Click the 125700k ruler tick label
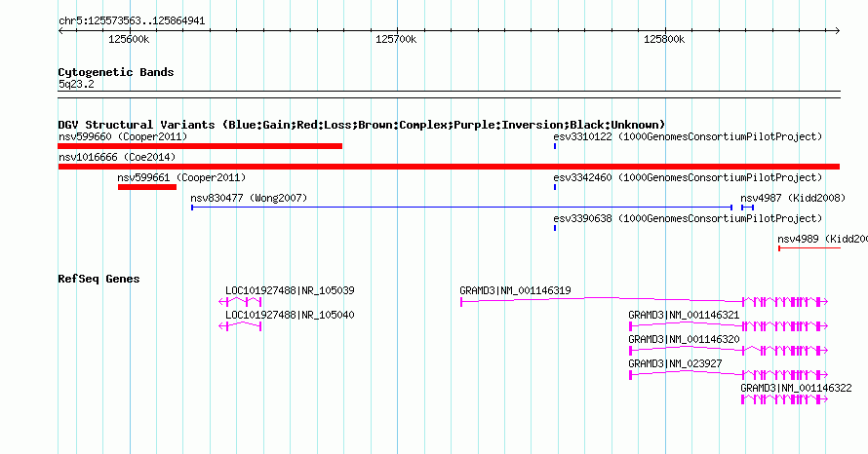 (x=396, y=39)
